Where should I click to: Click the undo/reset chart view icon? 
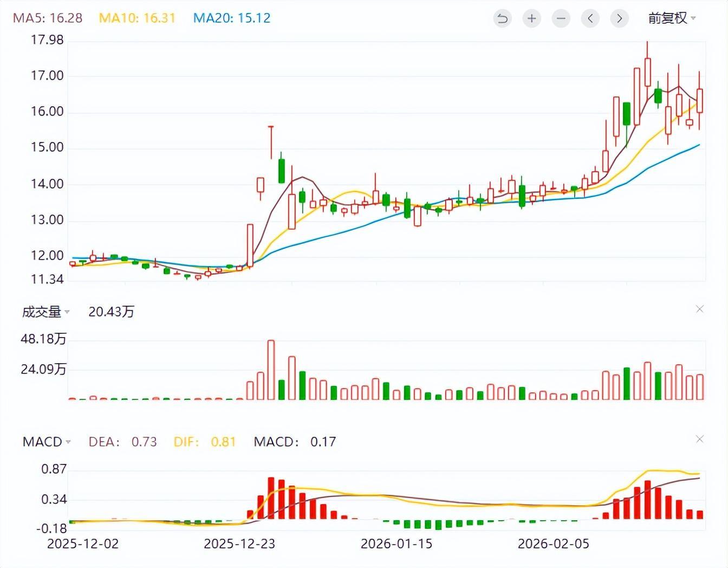pyautogui.click(x=502, y=19)
